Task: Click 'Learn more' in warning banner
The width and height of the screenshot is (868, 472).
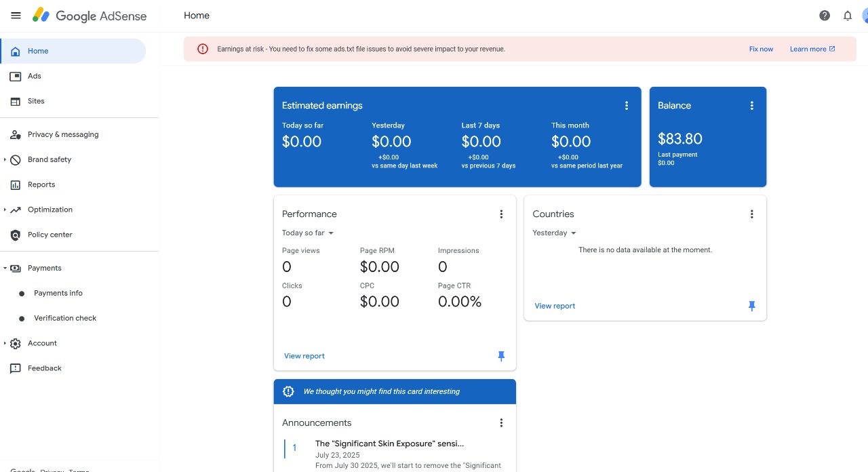Action: point(812,49)
